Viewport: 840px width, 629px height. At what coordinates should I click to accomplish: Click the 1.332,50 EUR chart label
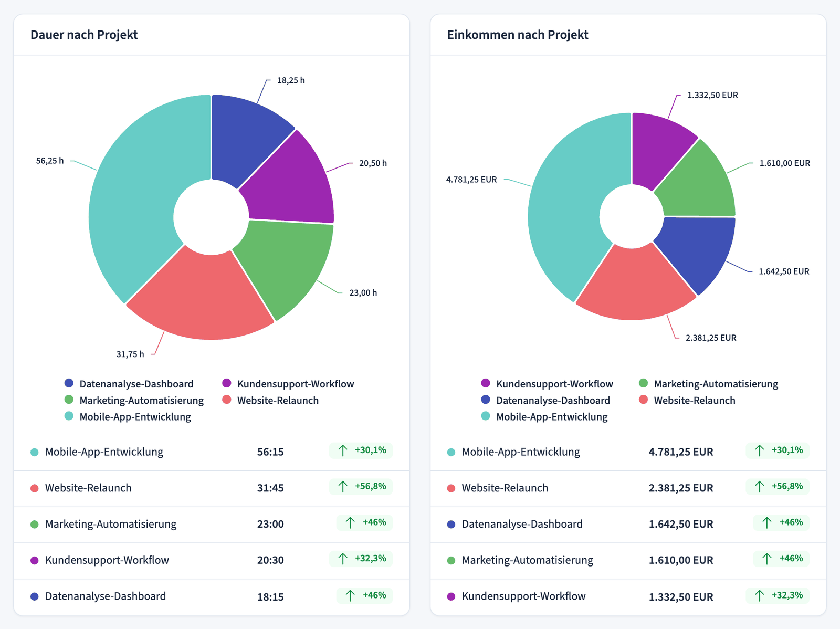pyautogui.click(x=712, y=95)
